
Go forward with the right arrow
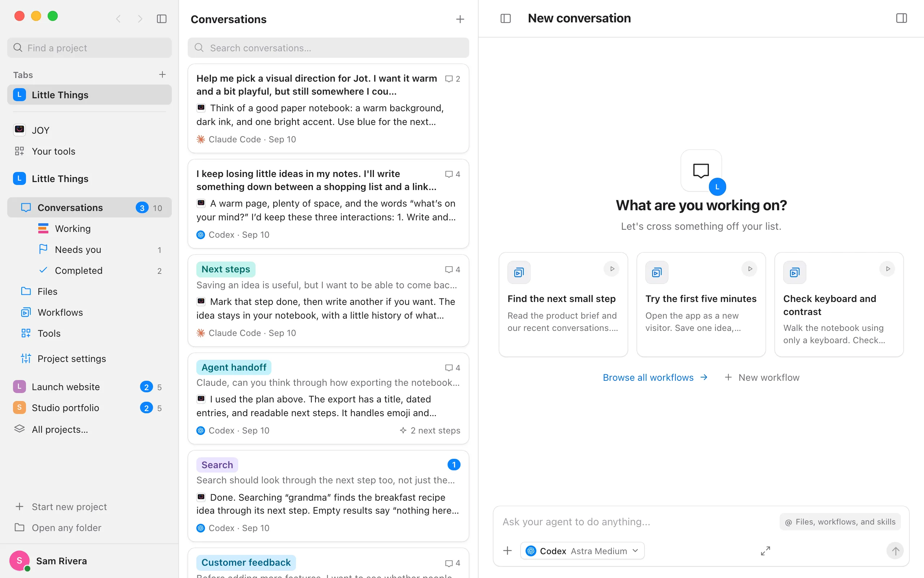(140, 19)
